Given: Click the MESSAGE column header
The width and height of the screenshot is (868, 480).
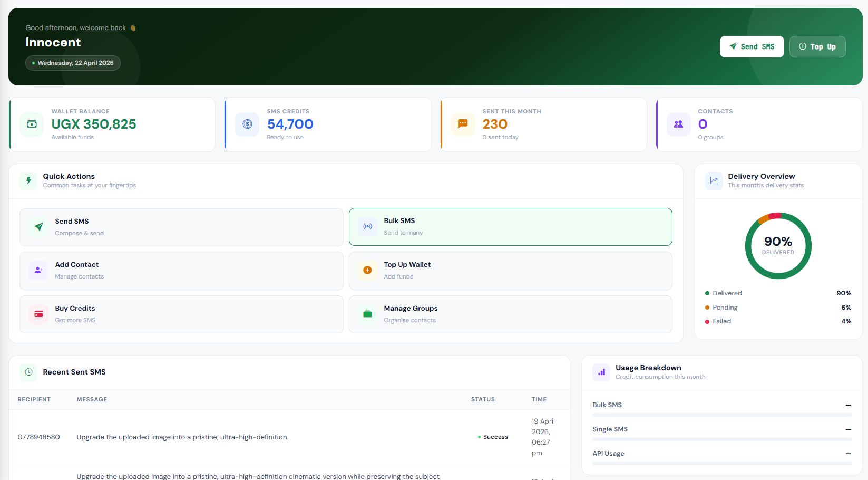Looking at the screenshot, I should tap(92, 399).
